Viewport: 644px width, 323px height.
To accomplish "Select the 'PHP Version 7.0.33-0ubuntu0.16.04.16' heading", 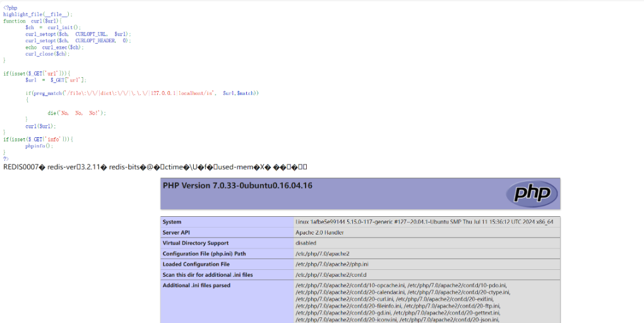I will coord(237,186).
